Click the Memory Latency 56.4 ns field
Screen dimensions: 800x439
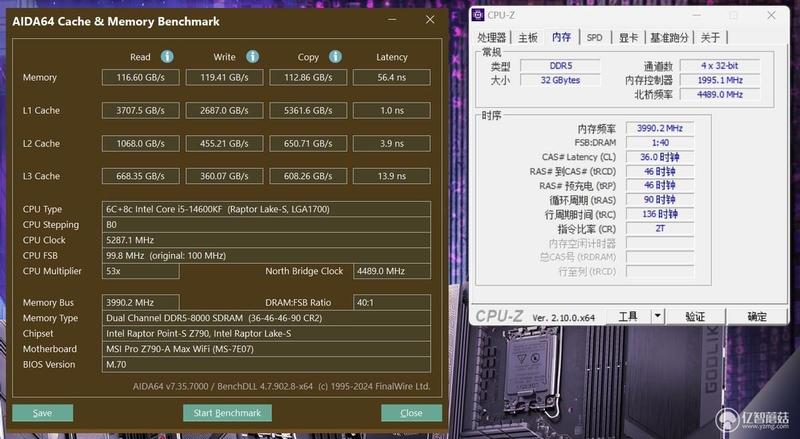click(x=392, y=78)
